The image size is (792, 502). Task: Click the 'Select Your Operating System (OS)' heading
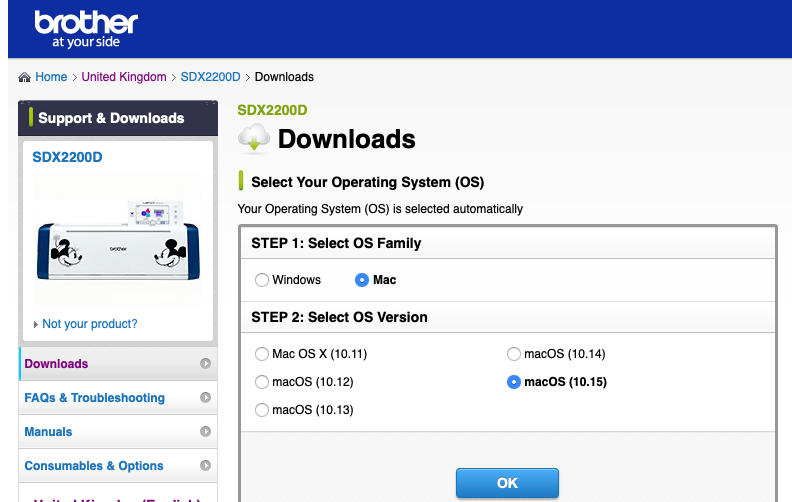click(368, 182)
